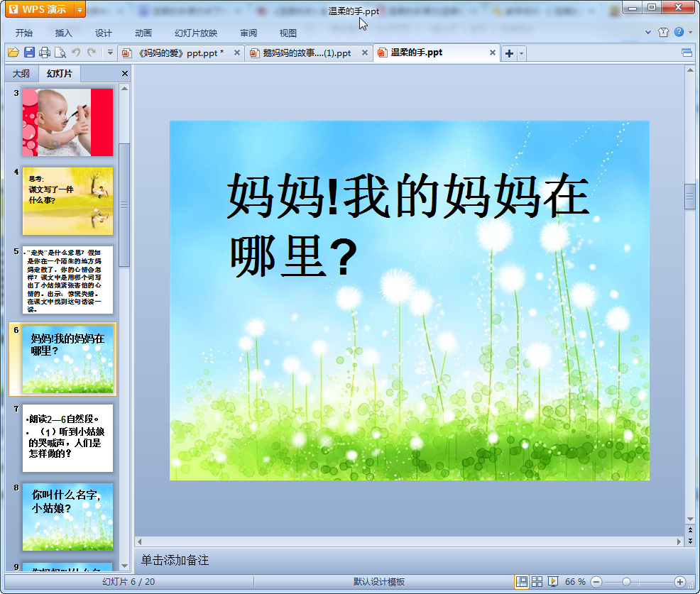Expand the quick access toolbar dropdown
The image size is (700, 594).
(110, 53)
